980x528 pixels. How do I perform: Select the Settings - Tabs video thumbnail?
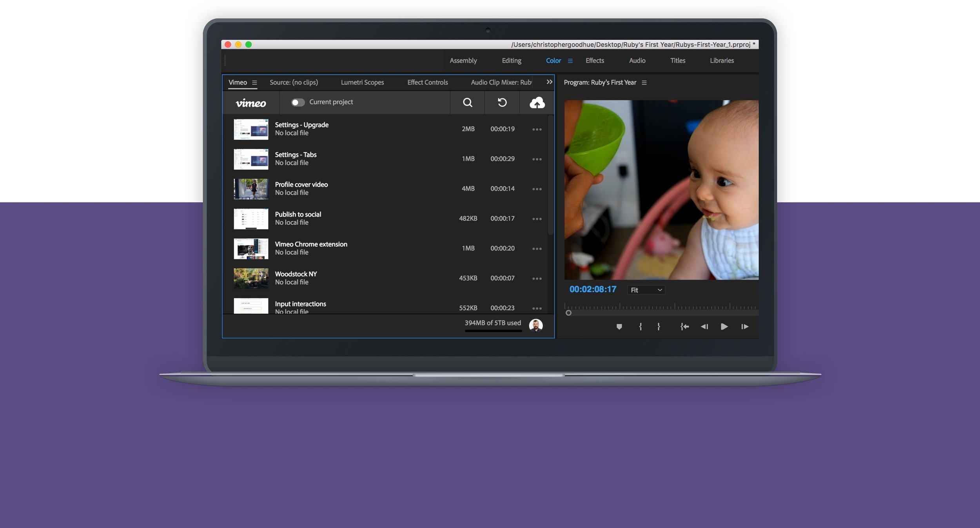point(251,159)
